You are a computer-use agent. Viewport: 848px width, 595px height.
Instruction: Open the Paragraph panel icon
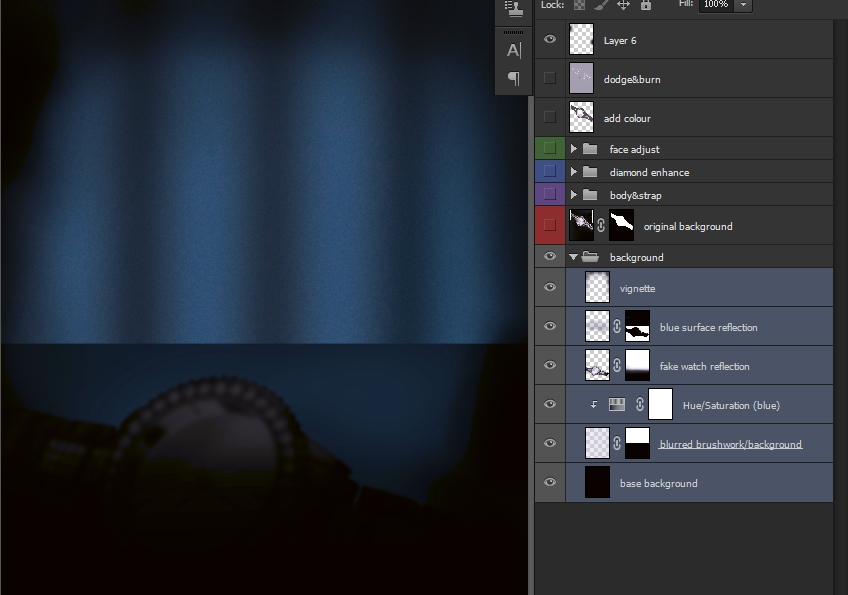(514, 79)
